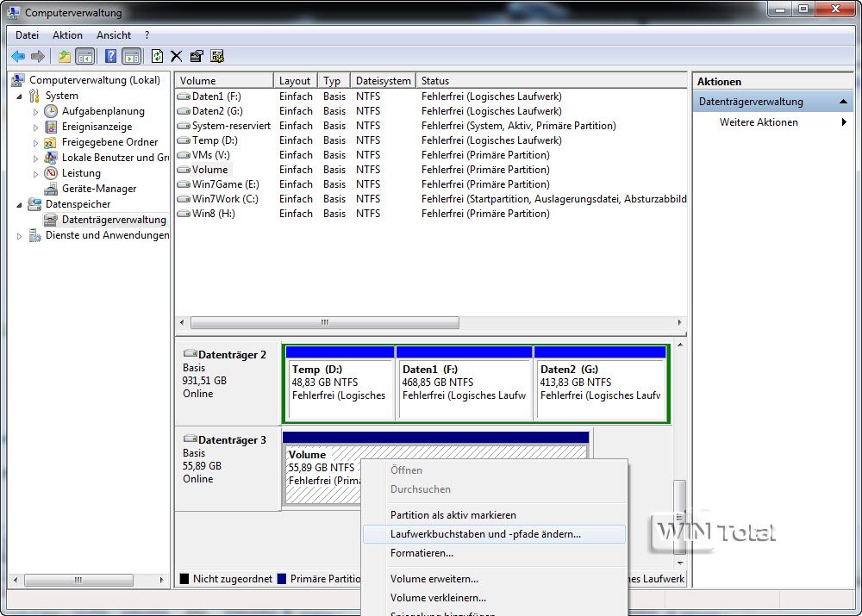
Task: Toggle the console tree show/hide button
Action: [x=85, y=57]
